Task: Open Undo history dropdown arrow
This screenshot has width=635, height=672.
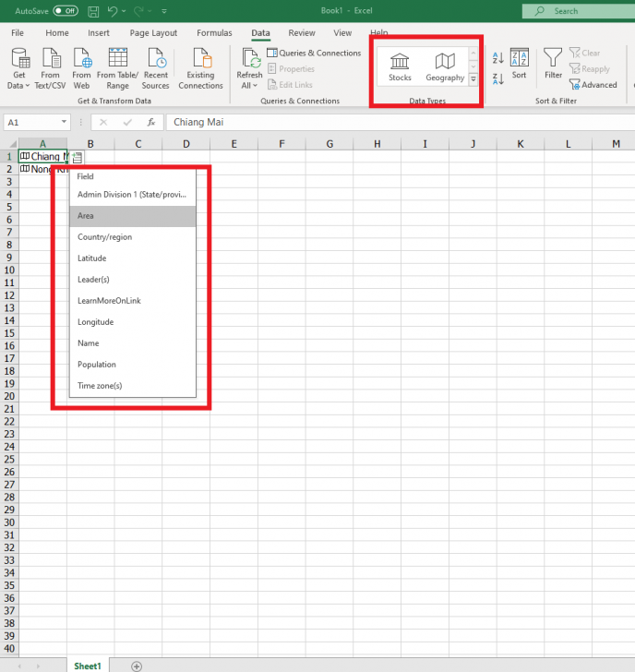Action: click(124, 11)
